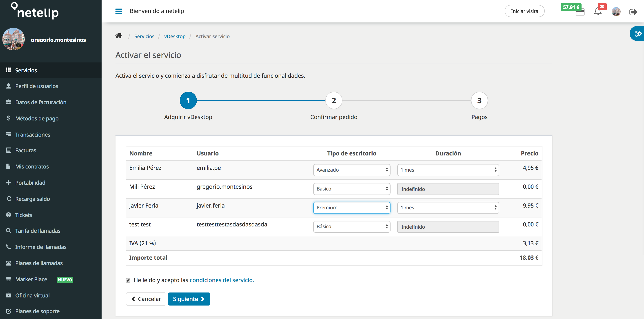Click the Informe de llamadas phone icon
644x319 pixels.
coord(9,247)
